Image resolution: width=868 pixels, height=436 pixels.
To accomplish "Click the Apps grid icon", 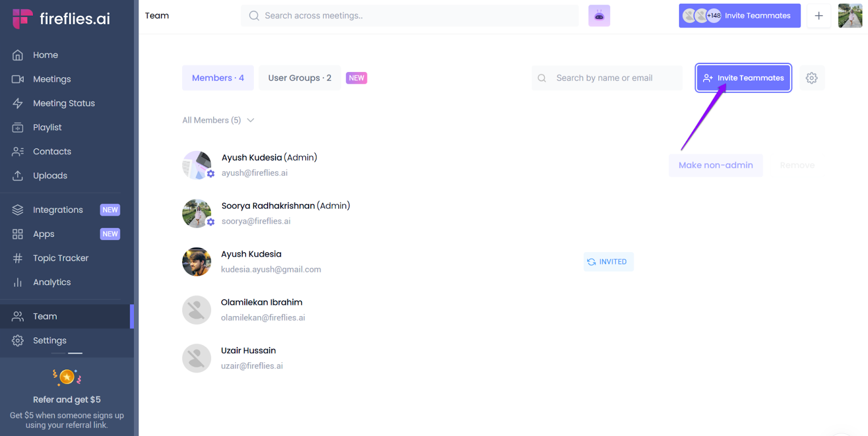I will pyautogui.click(x=18, y=234).
